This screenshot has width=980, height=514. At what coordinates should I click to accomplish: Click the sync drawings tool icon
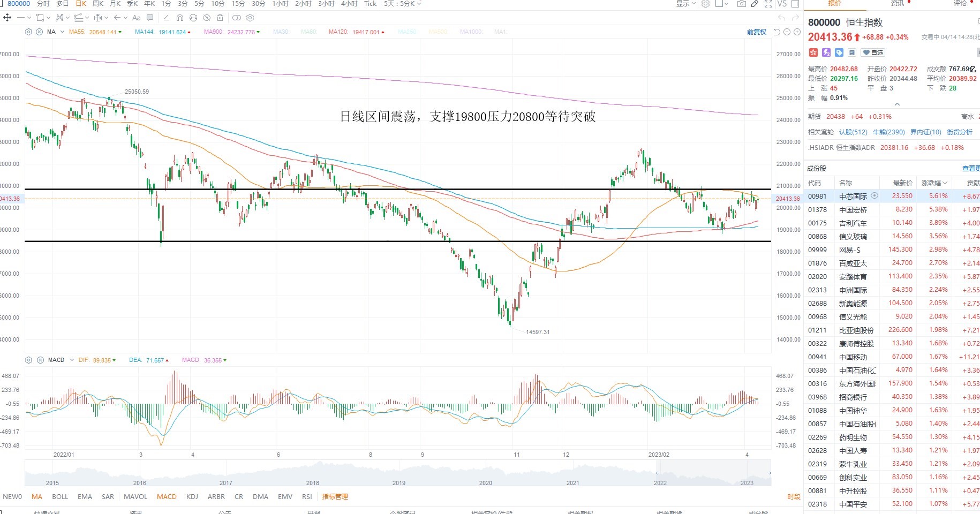(x=193, y=18)
